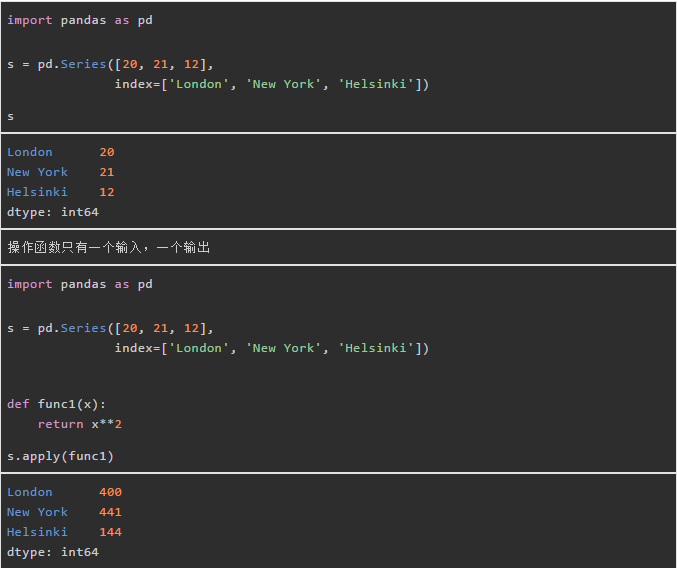
Task: Click the output value 20 beside London
Action: (x=107, y=152)
